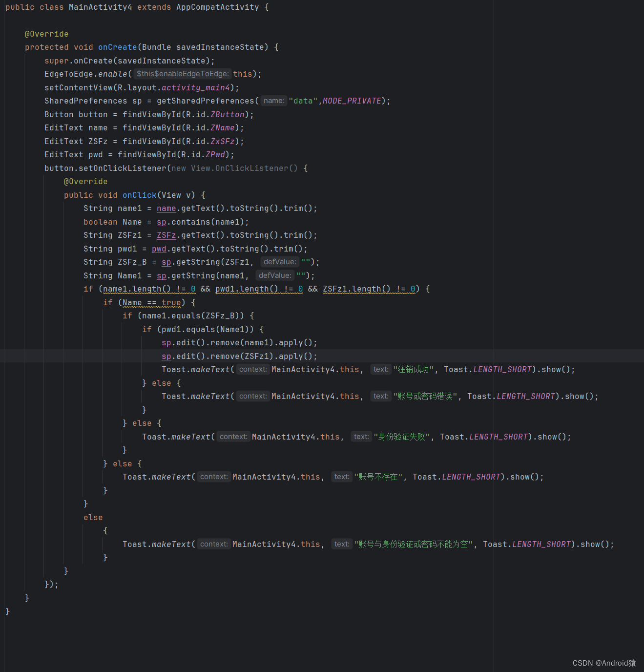The image size is (644, 672).
Task: Click sp.edit().remove(ZSFz1).apply() line
Action: pyautogui.click(x=240, y=356)
